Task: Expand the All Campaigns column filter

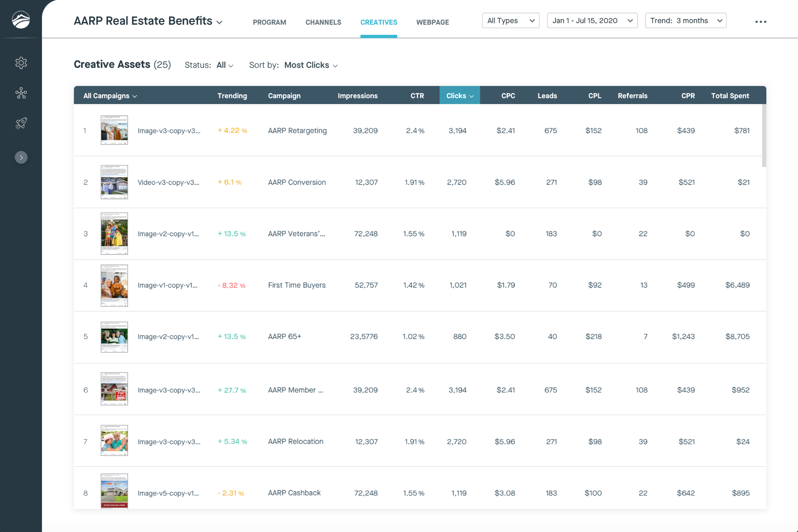Action: (110, 96)
